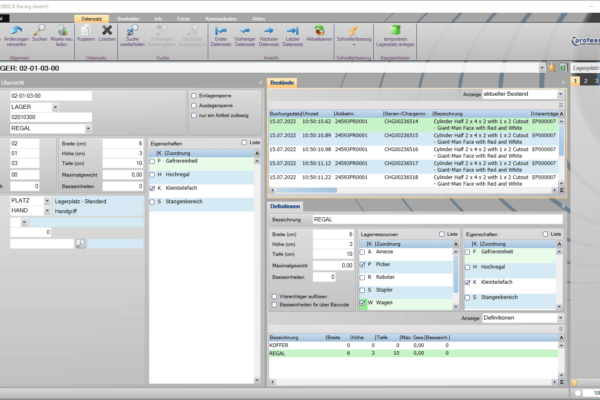Open the LAGER dropdown
This screenshot has height=400, width=600.
pos(55,107)
